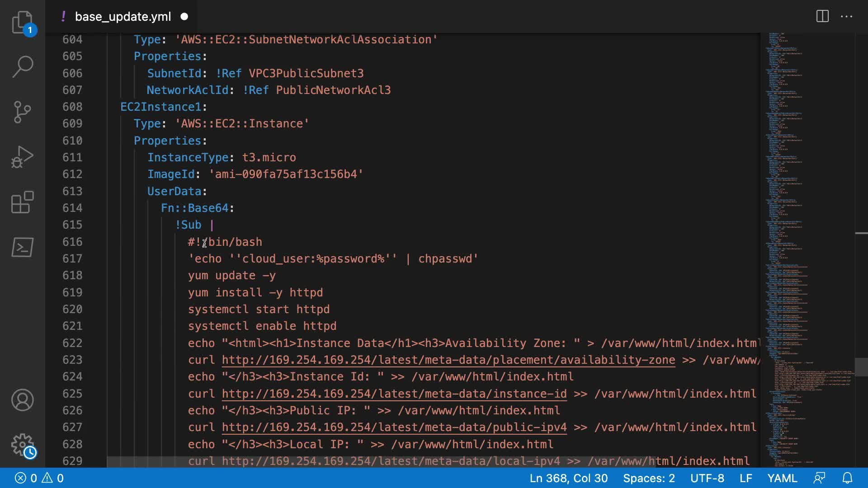Image resolution: width=868 pixels, height=488 pixels.
Task: Open the Run and Debug view
Action: coord(22,157)
